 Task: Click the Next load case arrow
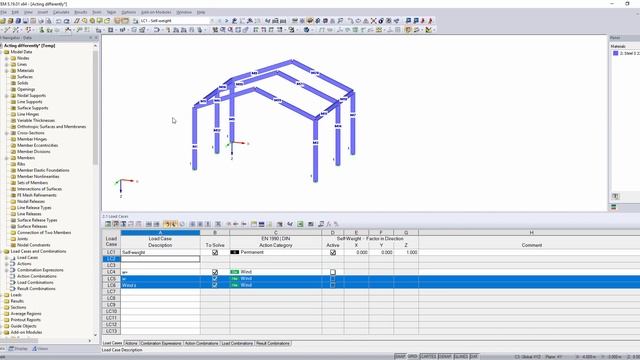[227, 20]
